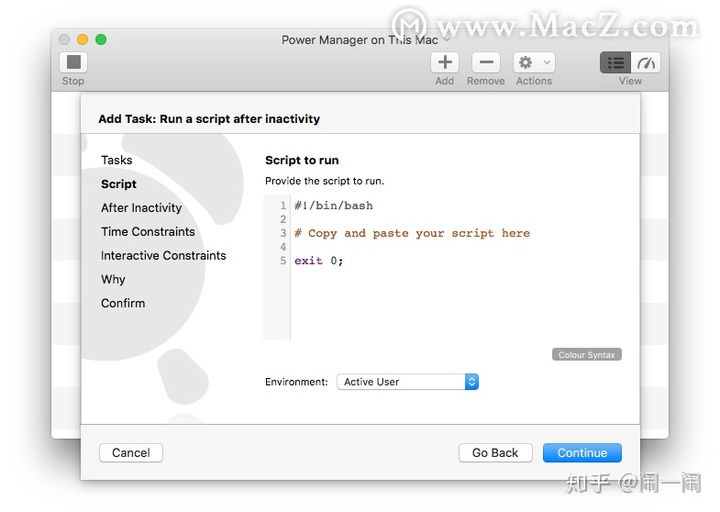Click the Add plus icon

(444, 62)
